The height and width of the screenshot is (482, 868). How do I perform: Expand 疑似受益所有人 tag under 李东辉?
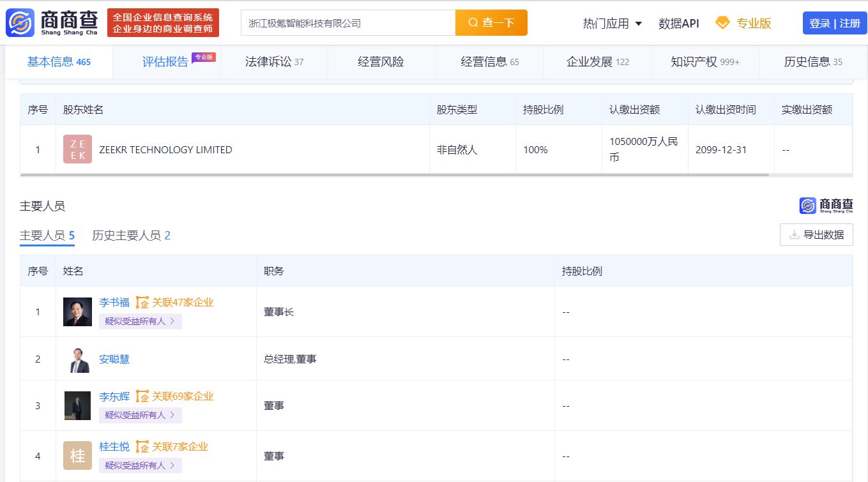click(140, 415)
